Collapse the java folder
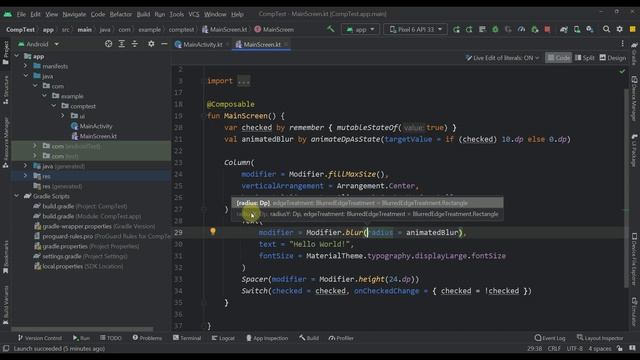Viewport: 640px width, 360px height. (26, 76)
